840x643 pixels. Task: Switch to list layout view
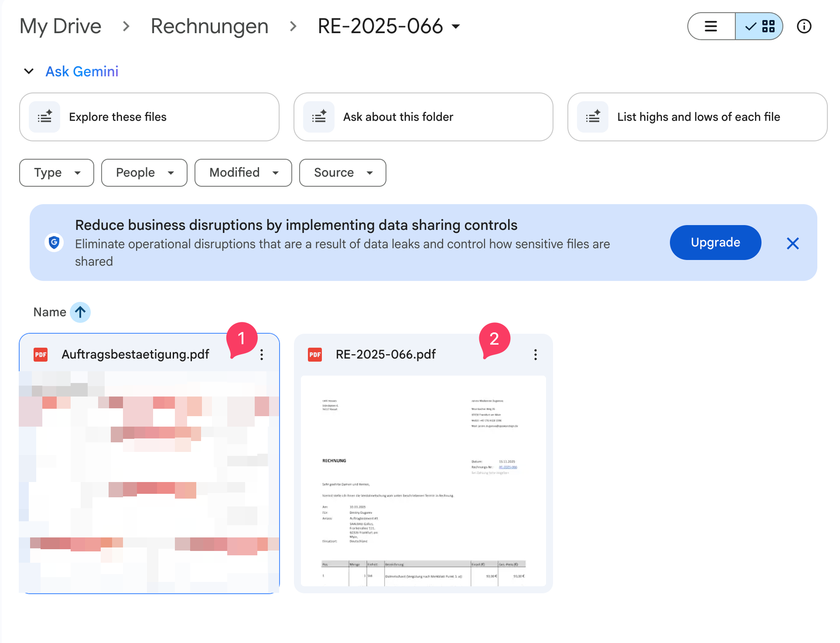coord(711,27)
